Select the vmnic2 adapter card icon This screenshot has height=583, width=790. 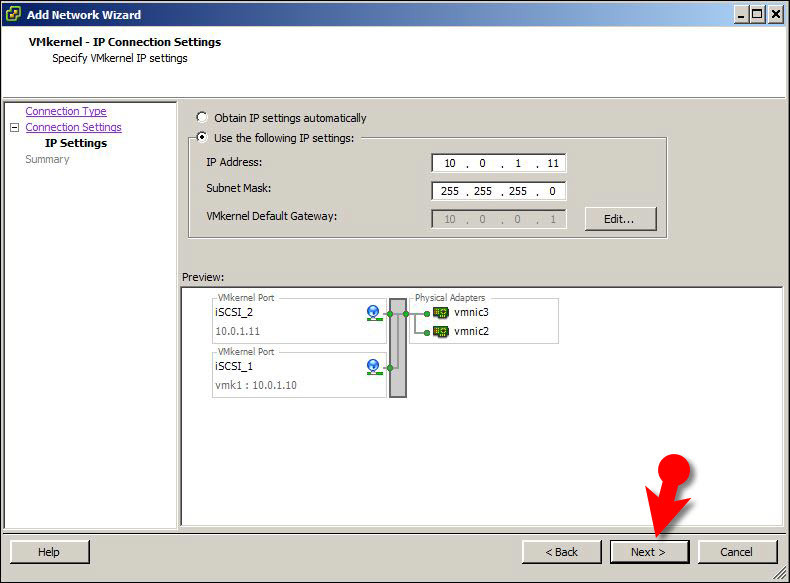pos(441,332)
